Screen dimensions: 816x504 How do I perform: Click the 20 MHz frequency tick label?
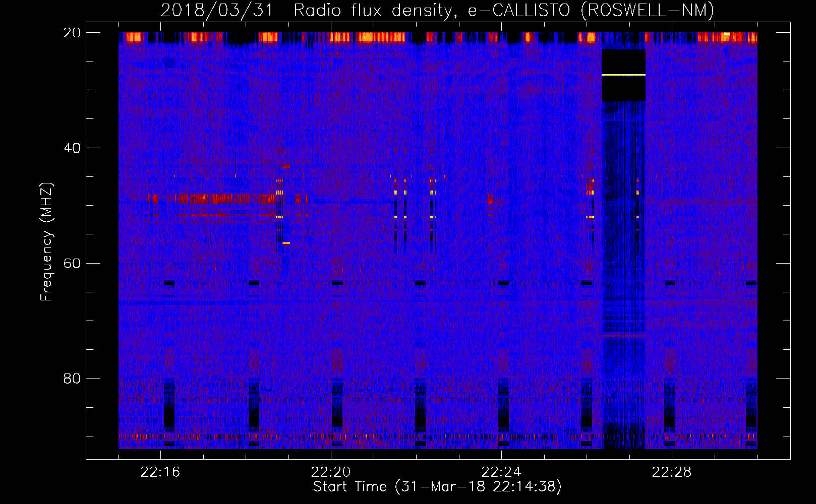(x=72, y=33)
